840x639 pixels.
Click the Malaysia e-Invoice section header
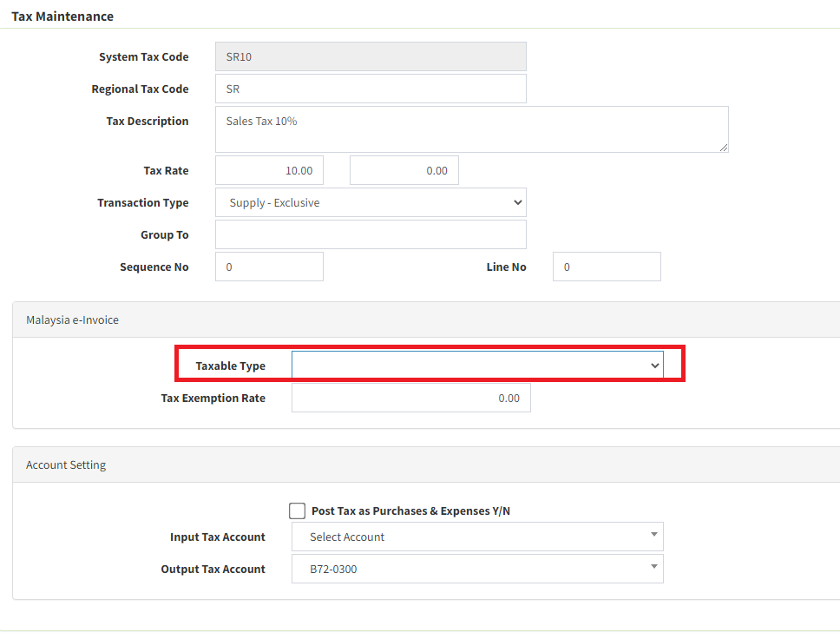[72, 319]
